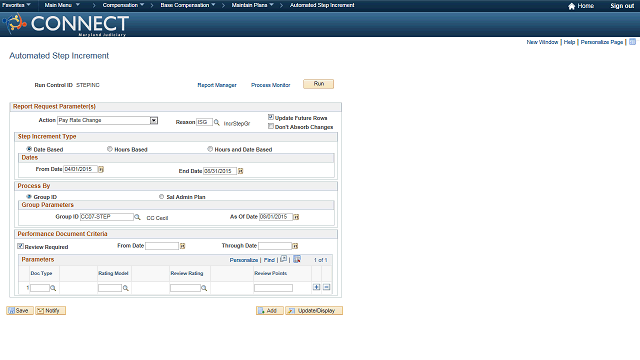Viewport: 640px width, 360px height.
Task: Click the page info icon near Personalize Page
Action: point(632,42)
